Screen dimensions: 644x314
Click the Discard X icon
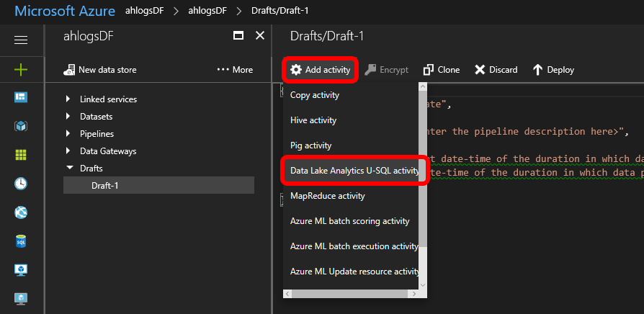pyautogui.click(x=480, y=70)
